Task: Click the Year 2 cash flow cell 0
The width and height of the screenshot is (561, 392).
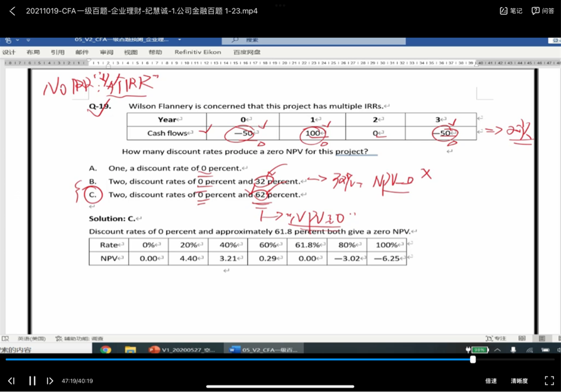Action: (375, 133)
